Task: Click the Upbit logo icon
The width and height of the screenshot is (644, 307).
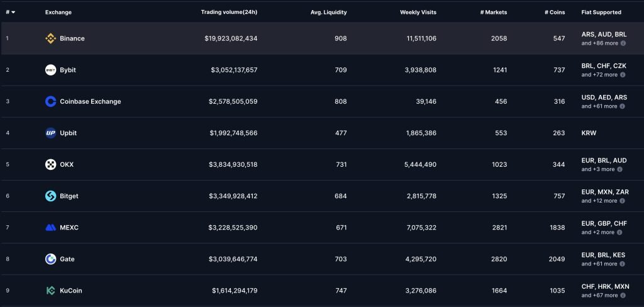Action: 51,133
